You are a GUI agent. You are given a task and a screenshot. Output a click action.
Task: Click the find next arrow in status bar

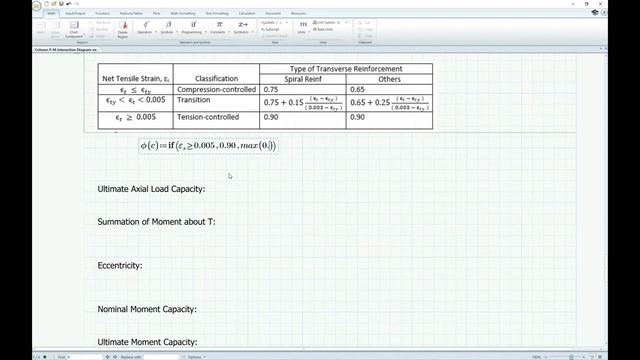pyautogui.click(x=115, y=357)
